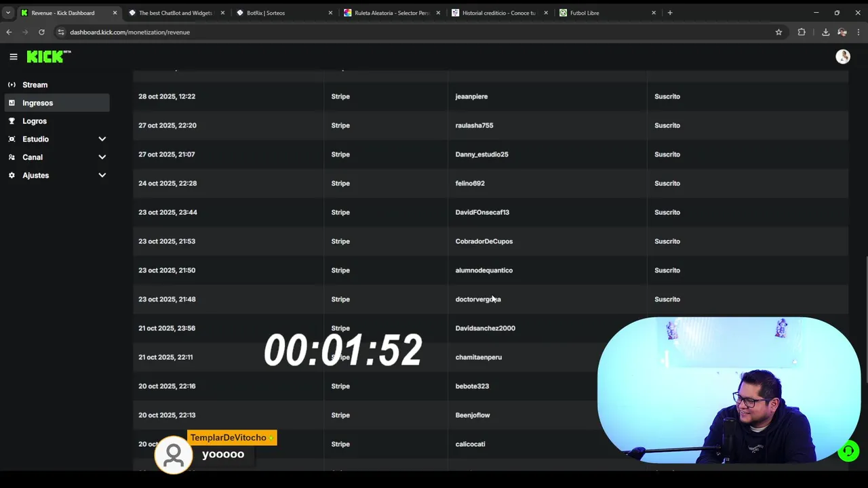Open a new browser tab
This screenshot has width=868, height=488.
pos(670,13)
